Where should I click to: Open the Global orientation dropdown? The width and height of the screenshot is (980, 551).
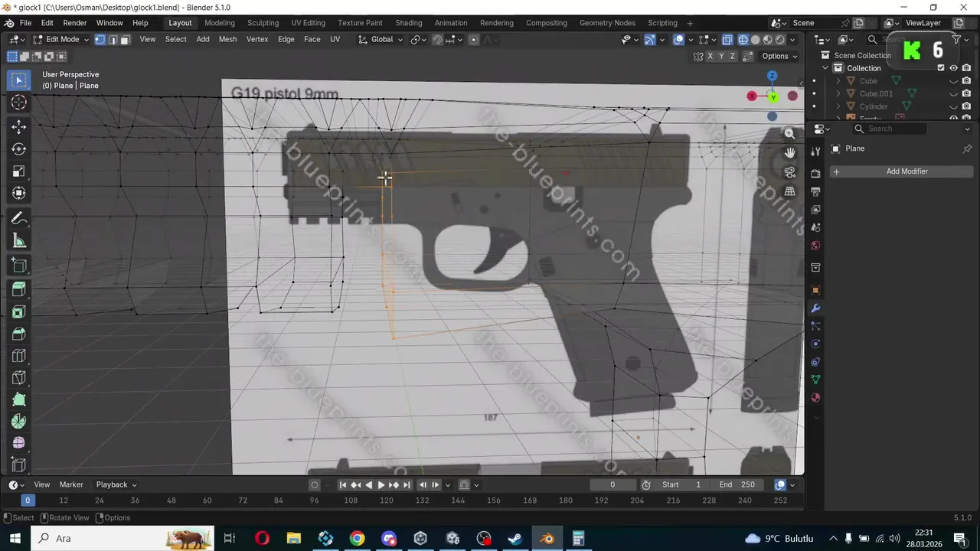click(x=381, y=39)
